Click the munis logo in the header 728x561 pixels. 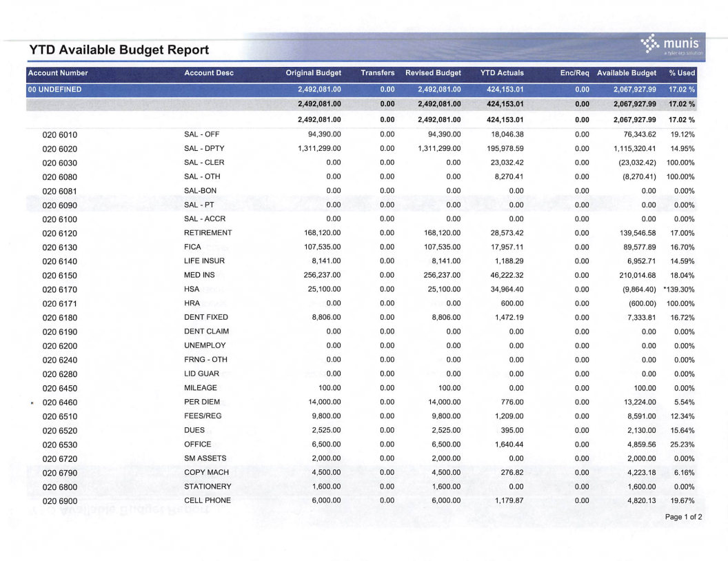coord(672,45)
